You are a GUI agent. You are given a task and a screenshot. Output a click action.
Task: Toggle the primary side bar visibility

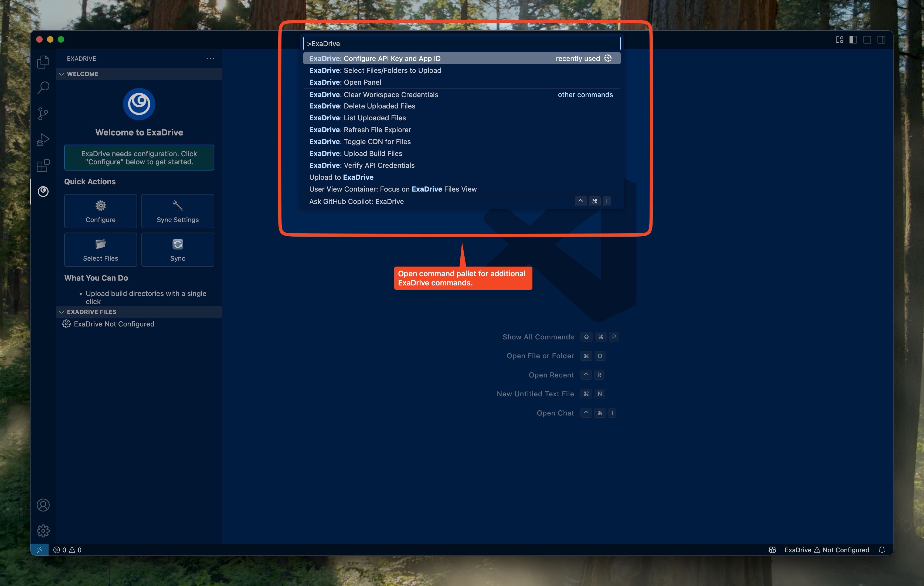pos(853,39)
